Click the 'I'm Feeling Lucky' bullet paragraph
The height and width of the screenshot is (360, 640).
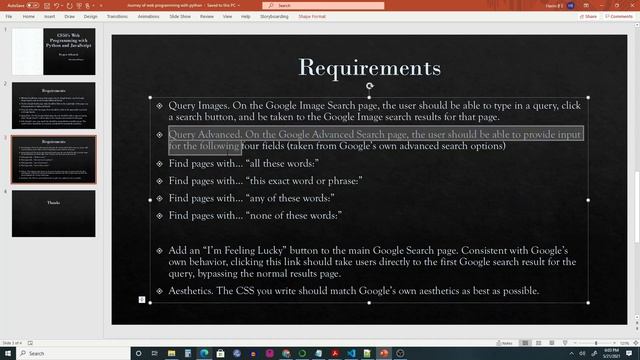click(x=372, y=262)
